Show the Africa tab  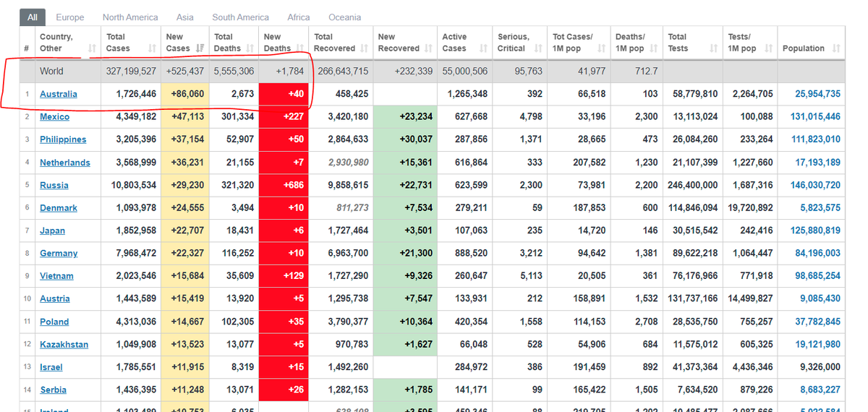coord(298,17)
